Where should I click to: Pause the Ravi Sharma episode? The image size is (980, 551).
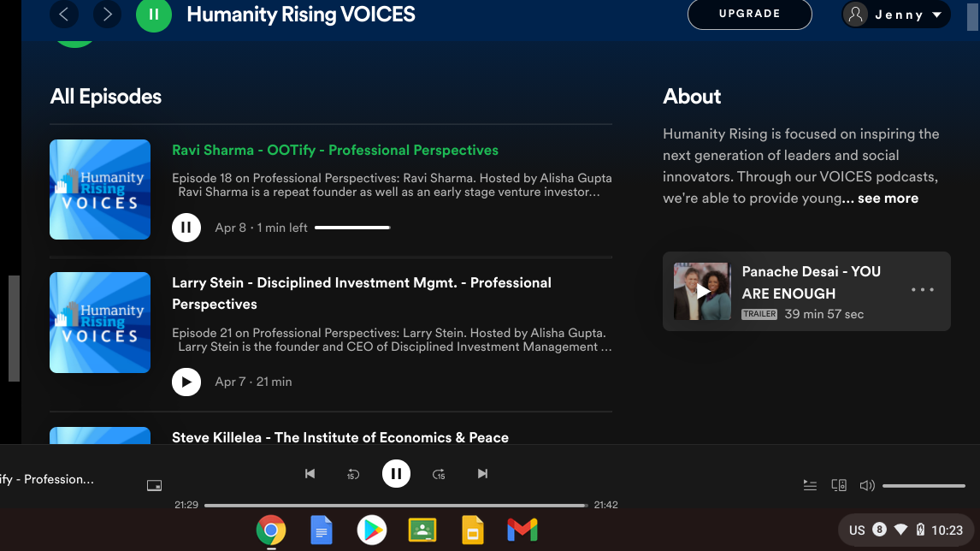point(186,228)
